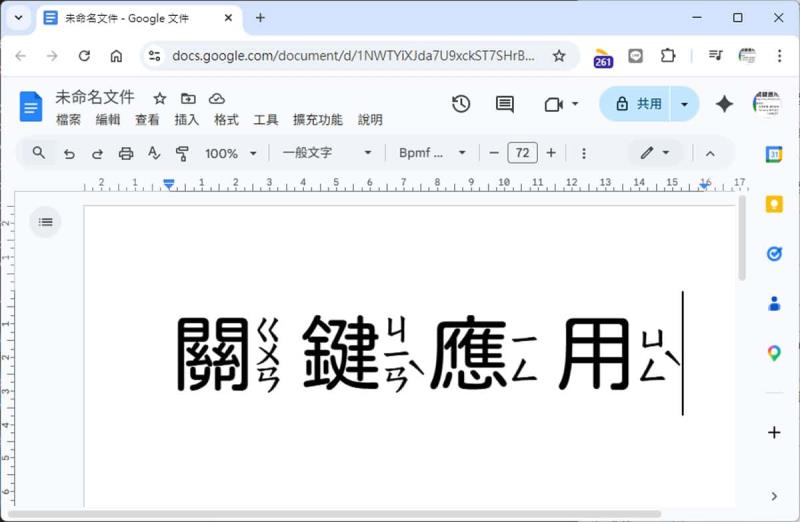Hide side panel chevron

coord(774,495)
